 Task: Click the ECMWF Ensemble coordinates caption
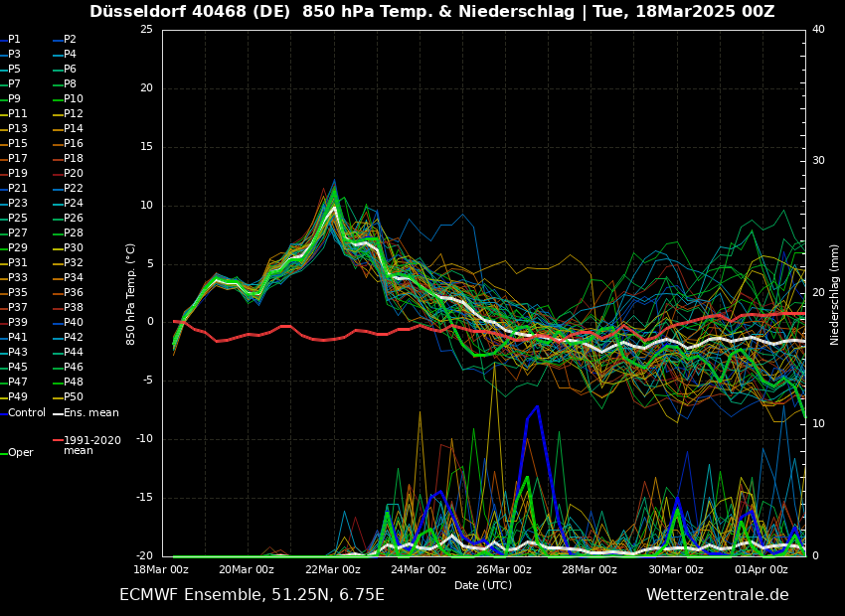(x=252, y=595)
